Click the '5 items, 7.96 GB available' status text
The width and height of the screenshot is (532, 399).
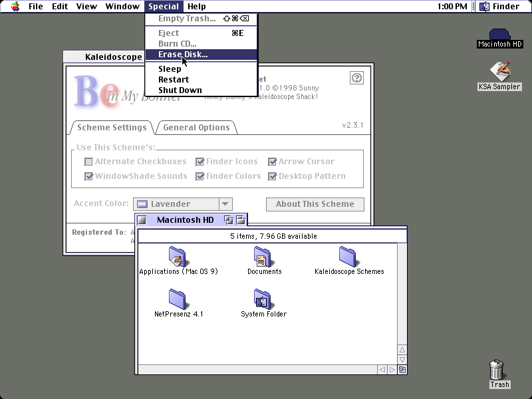point(273,236)
